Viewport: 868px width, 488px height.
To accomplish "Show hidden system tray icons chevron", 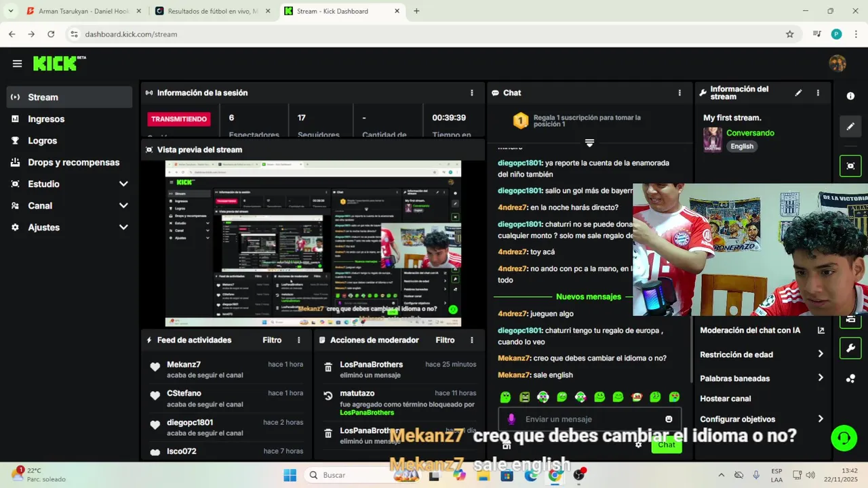I will click(721, 475).
